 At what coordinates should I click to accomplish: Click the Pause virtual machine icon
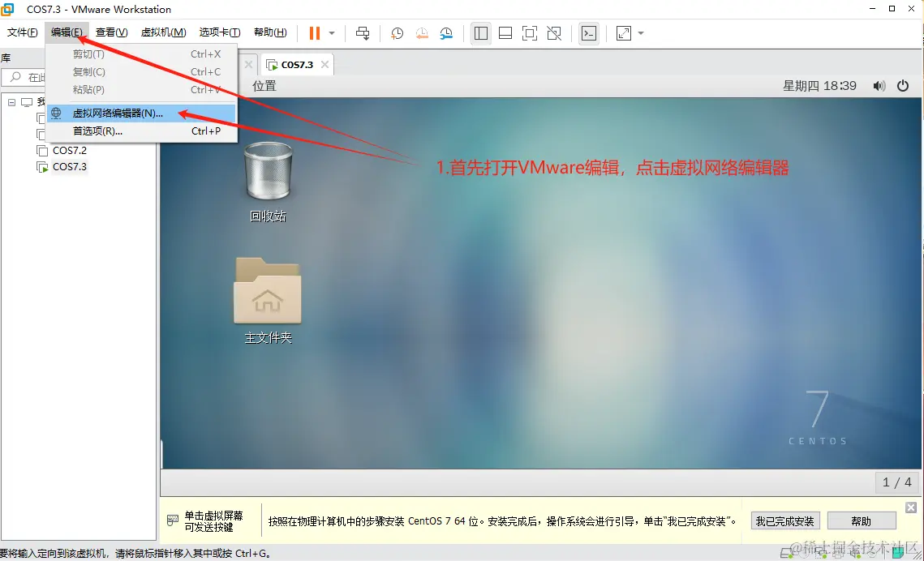(x=315, y=33)
